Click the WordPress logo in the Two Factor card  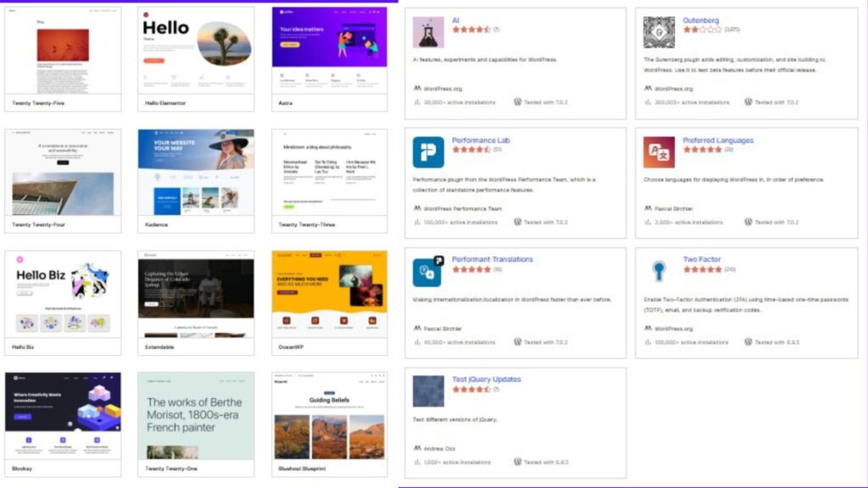[x=748, y=342]
